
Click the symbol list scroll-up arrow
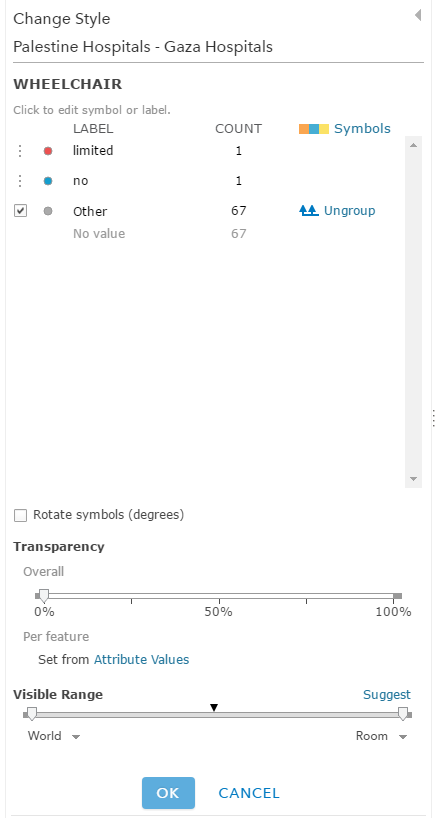(x=413, y=145)
